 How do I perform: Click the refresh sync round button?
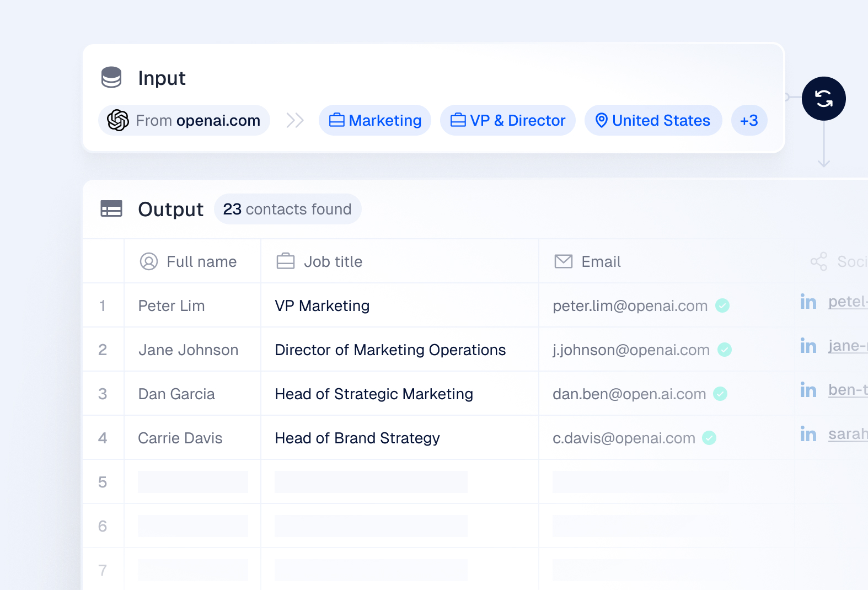[x=823, y=99]
